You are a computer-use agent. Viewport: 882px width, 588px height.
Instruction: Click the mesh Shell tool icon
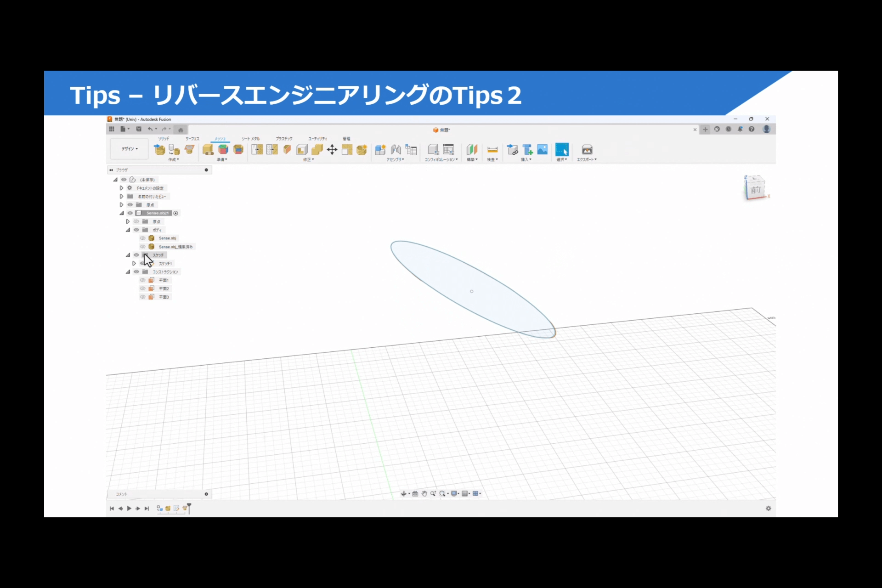302,149
